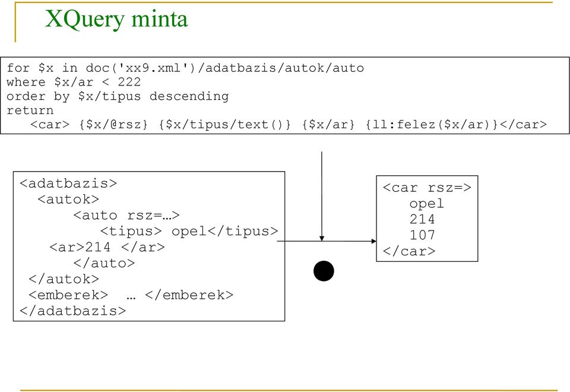570x392 pixels.
Task: Click the '<car rsz=>' result tag
Action: (427, 188)
